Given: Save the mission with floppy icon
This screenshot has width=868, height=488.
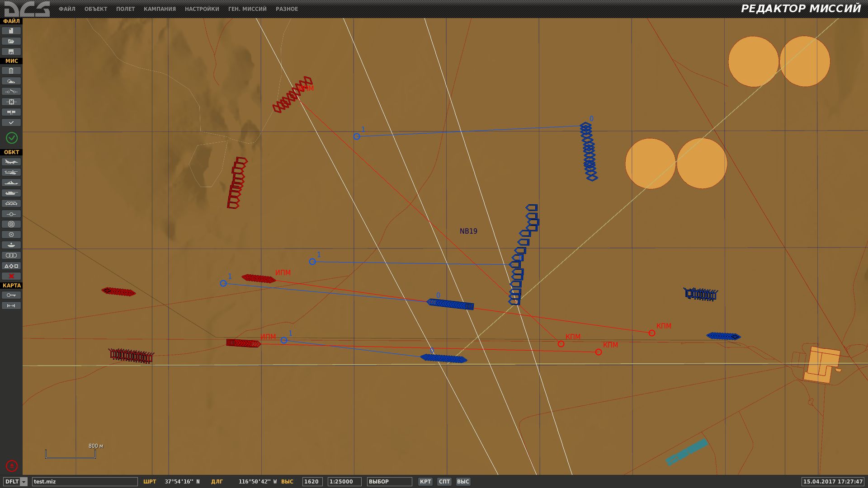Looking at the screenshot, I should (11, 52).
